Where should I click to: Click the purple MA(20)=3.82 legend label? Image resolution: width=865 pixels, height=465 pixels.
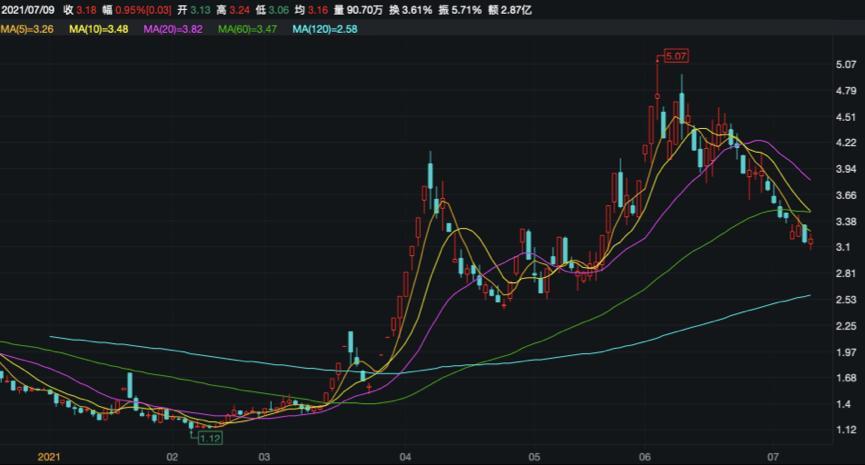coord(173,30)
